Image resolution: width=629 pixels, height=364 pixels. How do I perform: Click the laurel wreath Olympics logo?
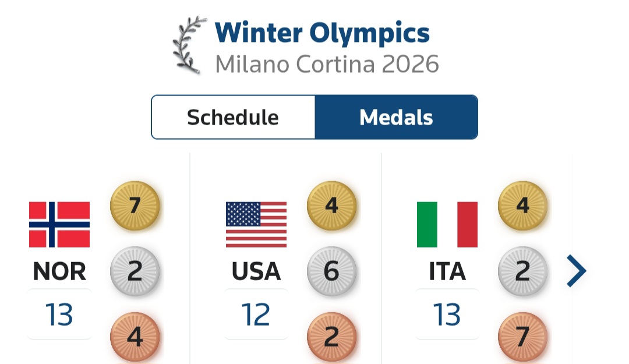tap(190, 45)
